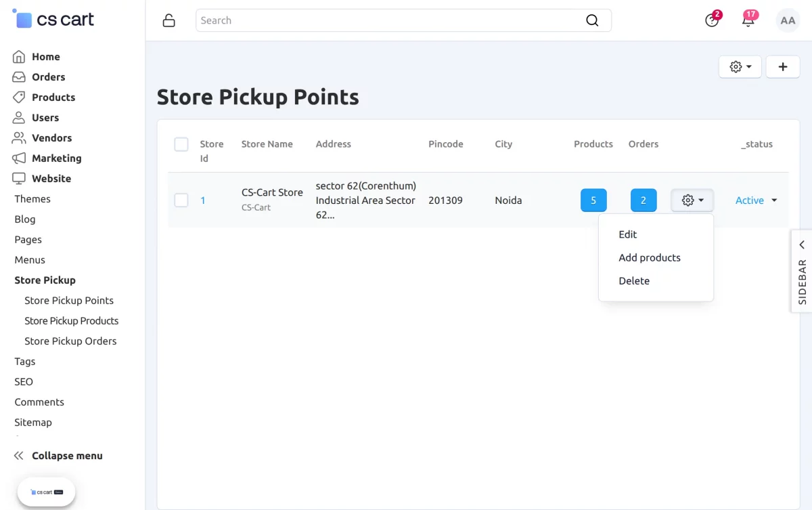Open the AA user avatar menu

[788, 20]
